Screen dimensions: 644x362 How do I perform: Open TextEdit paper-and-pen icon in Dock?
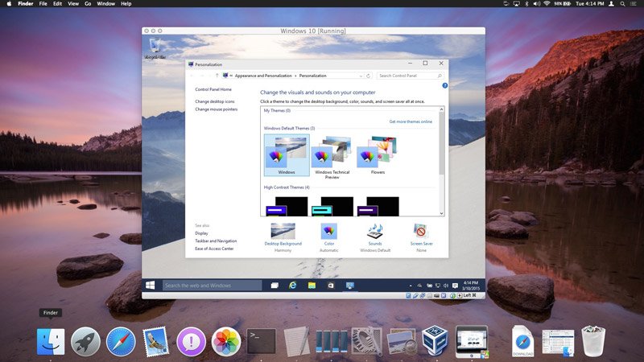[x=296, y=341]
